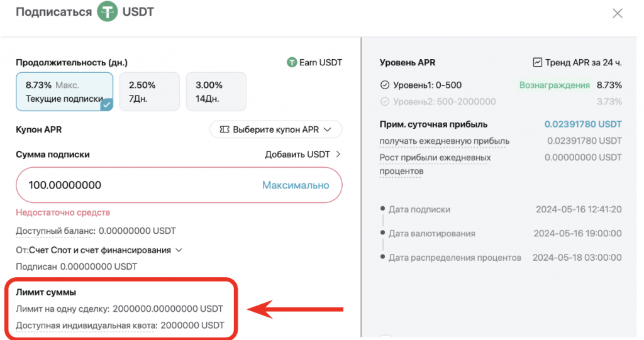Select the 2.50% 7Дн. duration option

click(x=149, y=92)
